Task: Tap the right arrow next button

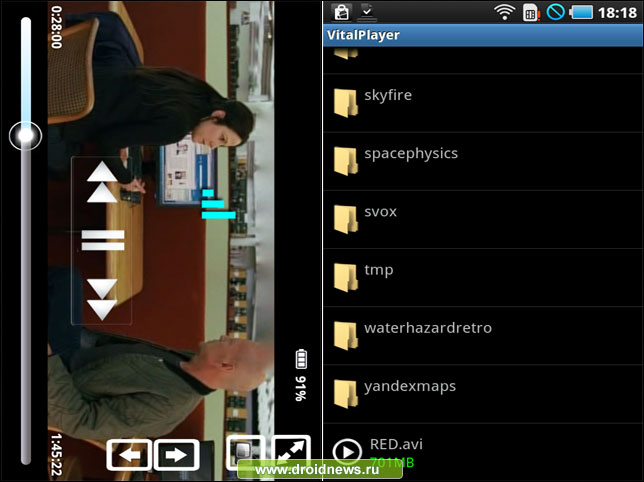Action: (177, 455)
